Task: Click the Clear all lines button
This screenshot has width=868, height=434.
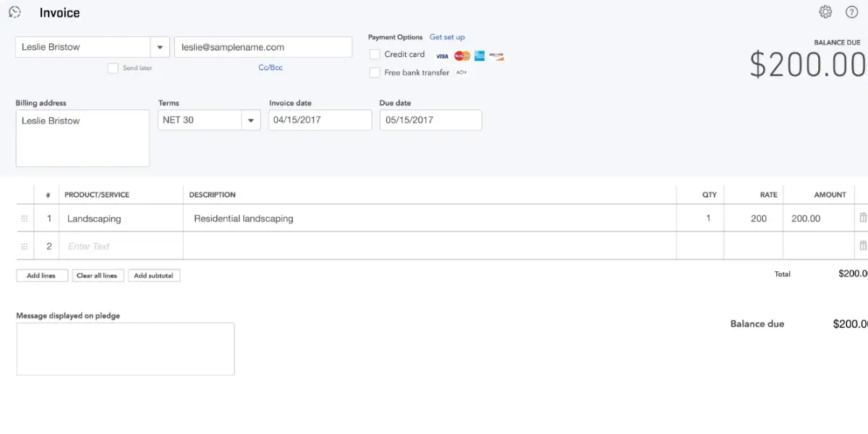Action: point(97,276)
